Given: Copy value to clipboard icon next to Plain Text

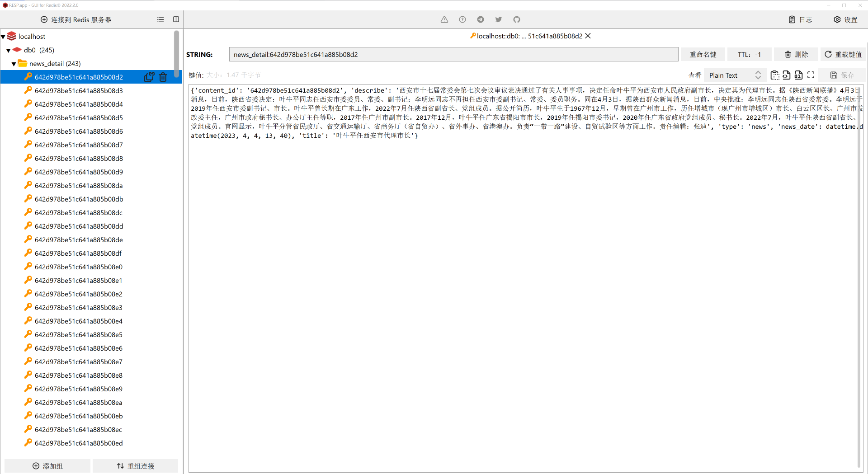Looking at the screenshot, I should pyautogui.click(x=775, y=75).
